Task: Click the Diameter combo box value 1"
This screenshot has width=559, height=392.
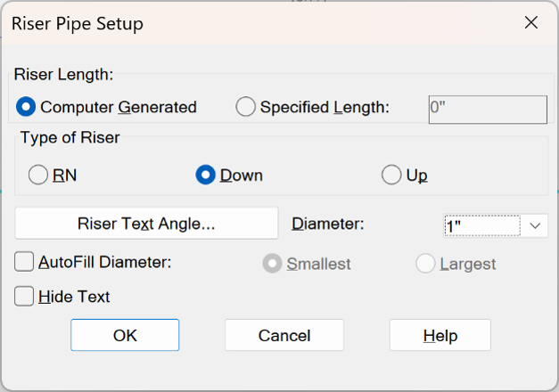Action: [482, 225]
